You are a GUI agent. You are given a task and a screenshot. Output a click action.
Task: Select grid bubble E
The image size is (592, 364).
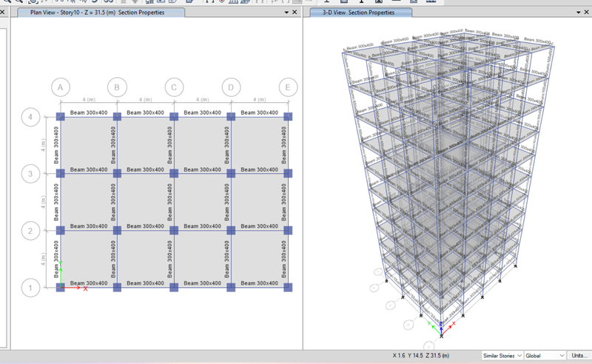tap(288, 87)
